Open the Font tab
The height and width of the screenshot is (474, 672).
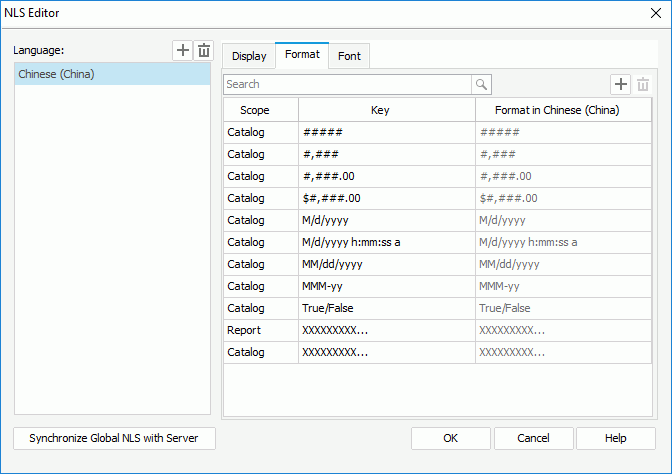349,56
